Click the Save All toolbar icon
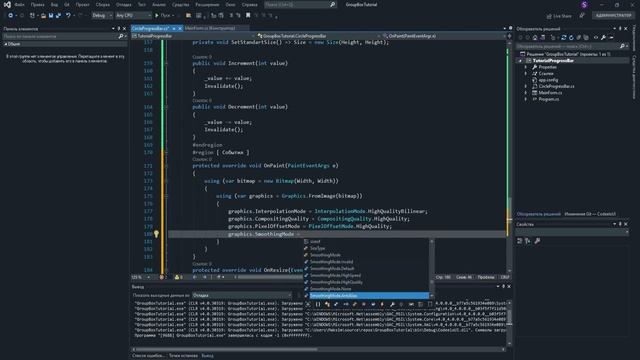Viewport: 640px width, 360px height. tap(58, 16)
